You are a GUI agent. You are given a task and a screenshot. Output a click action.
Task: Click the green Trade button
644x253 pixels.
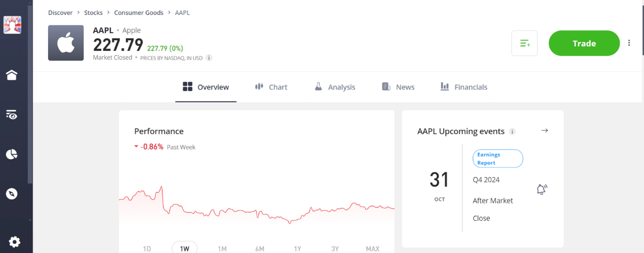click(584, 43)
